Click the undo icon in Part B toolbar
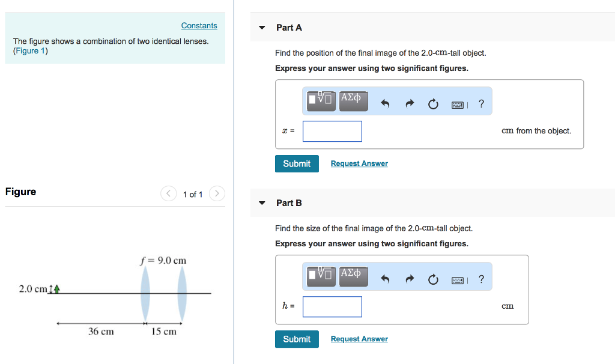The height and width of the screenshot is (364, 615). tap(384, 279)
